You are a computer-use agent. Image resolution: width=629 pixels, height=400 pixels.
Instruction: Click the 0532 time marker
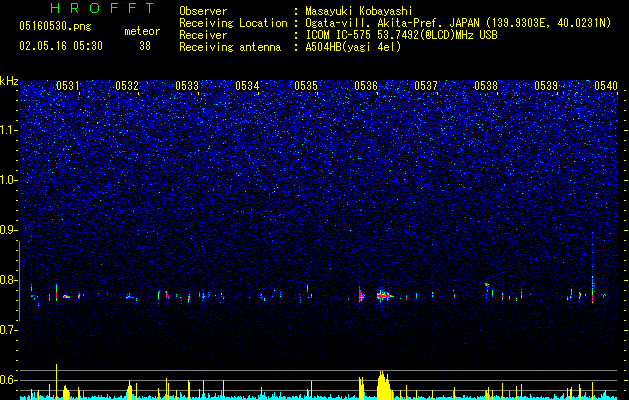click(127, 85)
